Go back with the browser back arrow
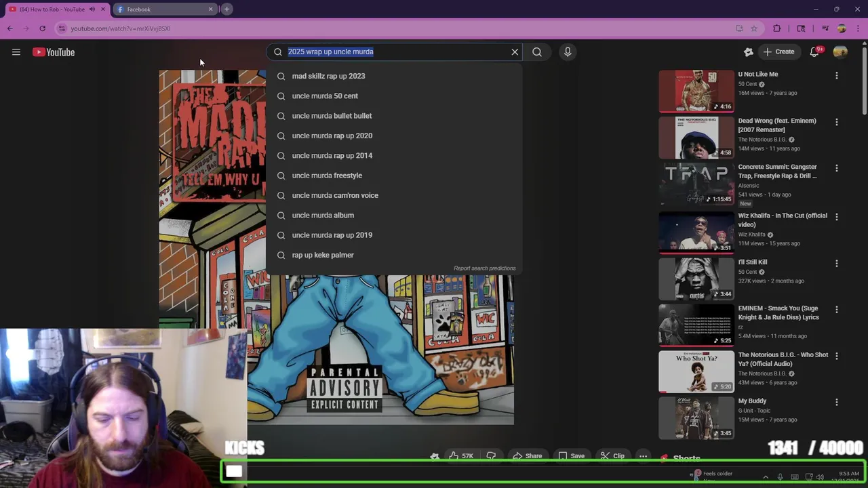The width and height of the screenshot is (868, 488). 10,28
